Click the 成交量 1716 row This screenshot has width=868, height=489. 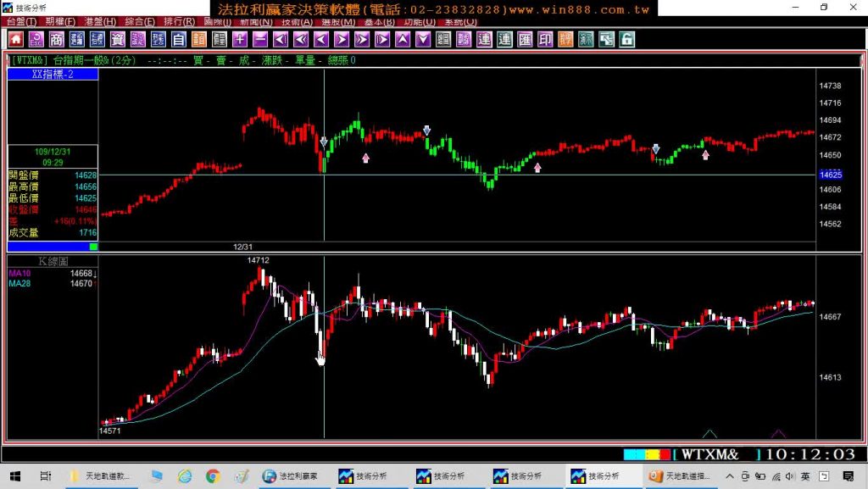click(53, 233)
